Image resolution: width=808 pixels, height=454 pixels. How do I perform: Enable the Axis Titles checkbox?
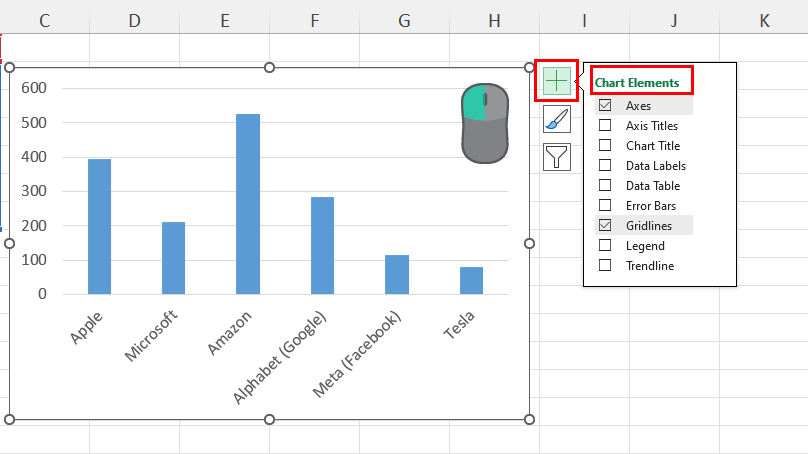pos(605,125)
